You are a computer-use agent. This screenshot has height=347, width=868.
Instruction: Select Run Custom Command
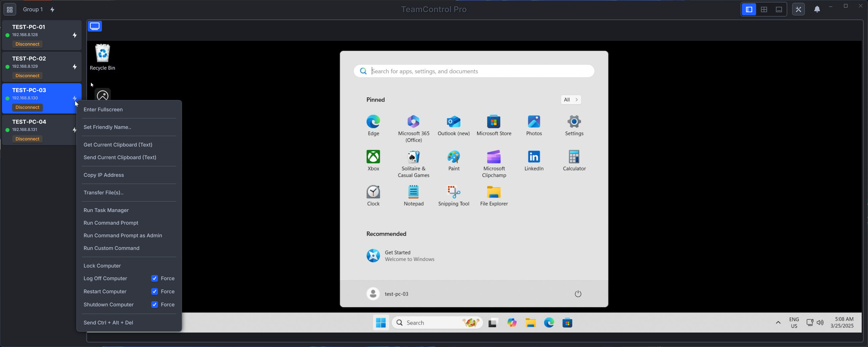tap(129, 248)
